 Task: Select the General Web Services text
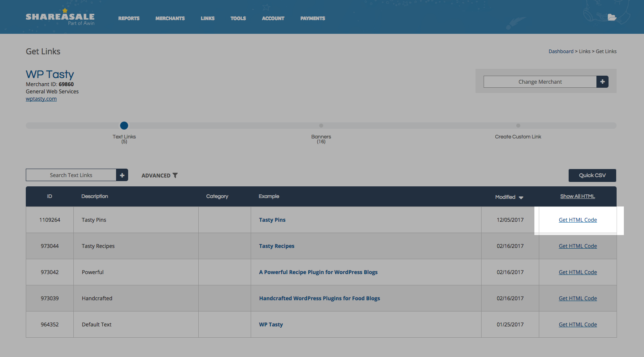52,92
